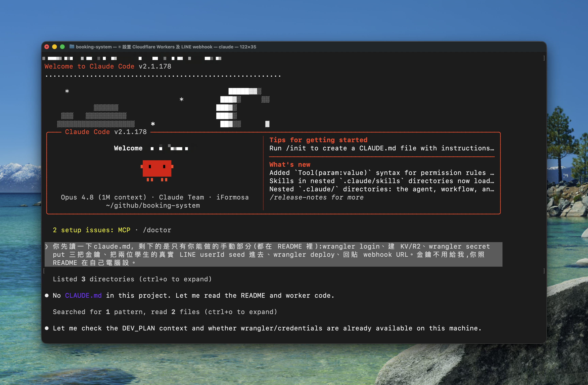
Task: Click the red Claude mascot pixel icon
Action: point(157,171)
